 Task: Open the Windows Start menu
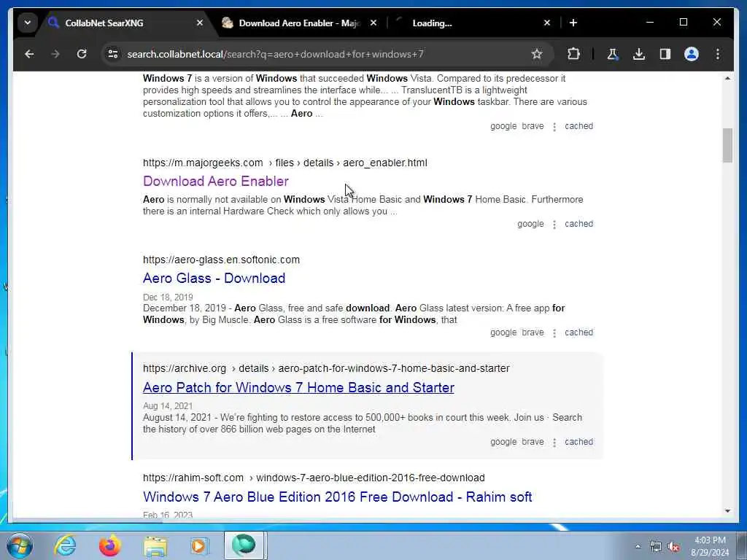click(x=20, y=545)
